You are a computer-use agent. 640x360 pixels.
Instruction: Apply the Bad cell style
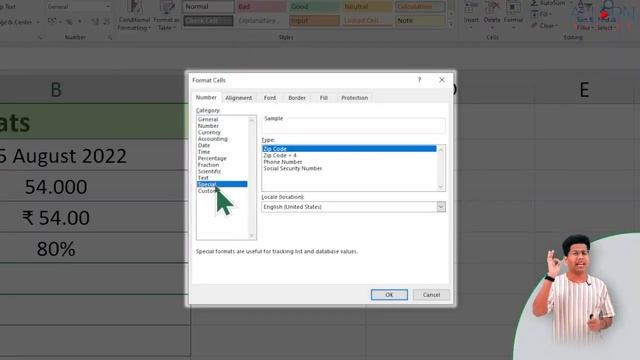coord(261,7)
